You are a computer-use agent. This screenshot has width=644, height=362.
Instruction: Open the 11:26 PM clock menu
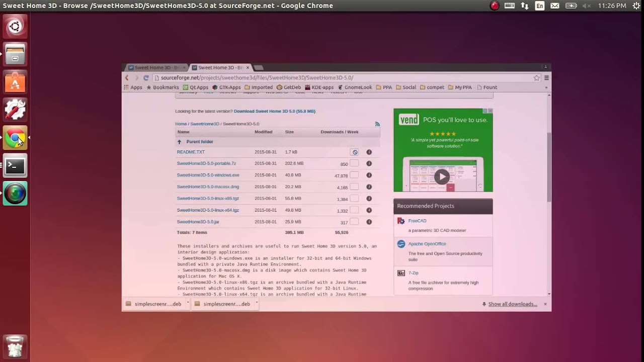tap(612, 6)
